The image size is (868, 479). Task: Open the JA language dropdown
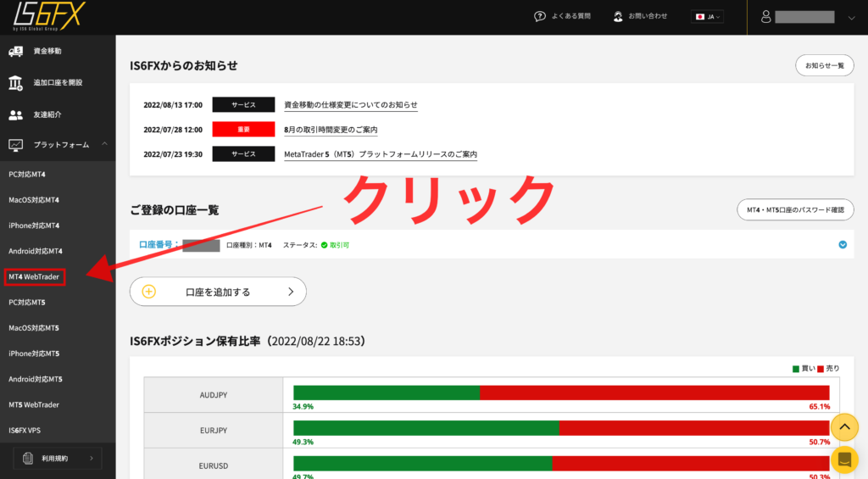[708, 17]
